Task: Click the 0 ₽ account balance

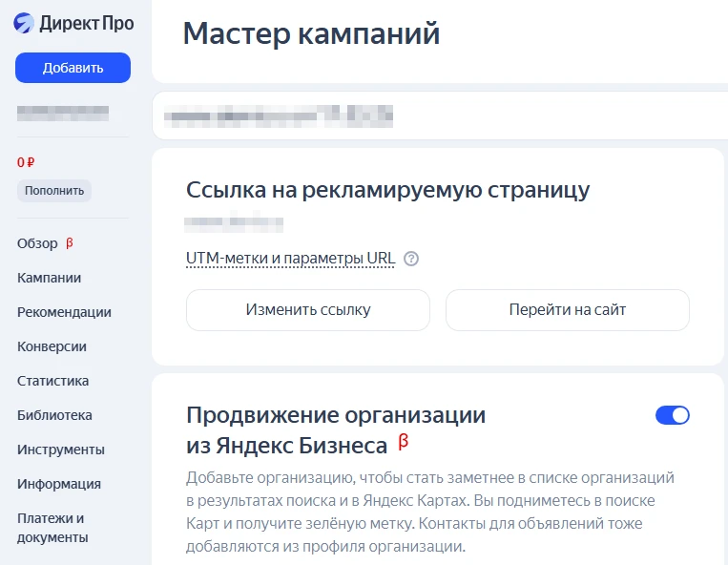Action: 26,162
